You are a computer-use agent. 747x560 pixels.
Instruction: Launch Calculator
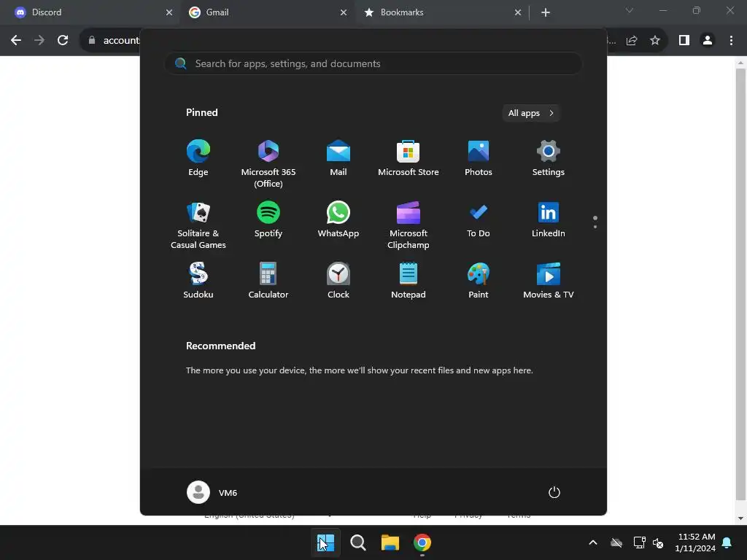[x=268, y=281]
